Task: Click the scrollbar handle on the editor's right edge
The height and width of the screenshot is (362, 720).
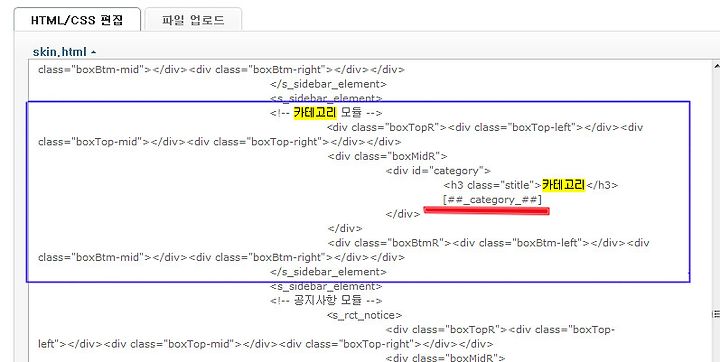Action: click(716, 314)
